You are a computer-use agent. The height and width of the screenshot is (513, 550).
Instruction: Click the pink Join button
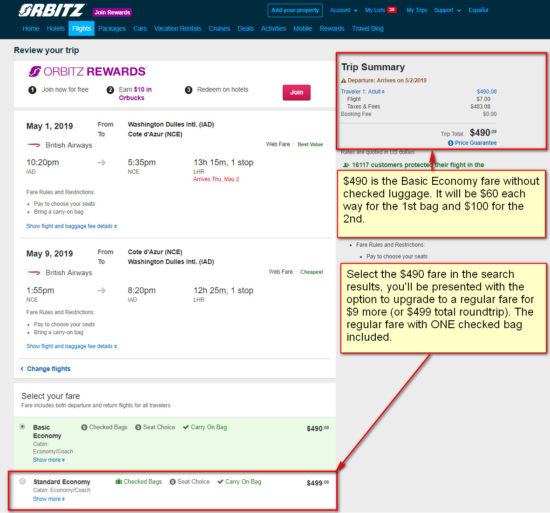click(x=297, y=92)
